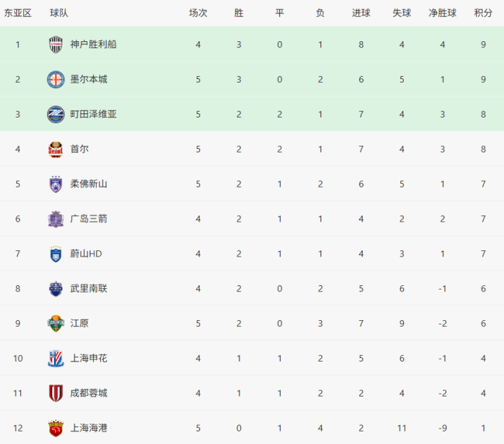
Task: Click the 上海申花 club logo
Action: pyautogui.click(x=56, y=359)
